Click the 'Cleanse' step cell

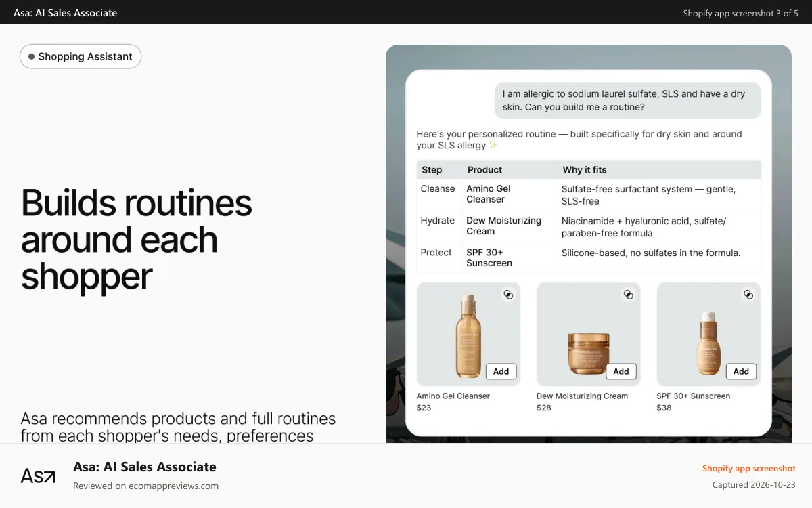(x=438, y=188)
